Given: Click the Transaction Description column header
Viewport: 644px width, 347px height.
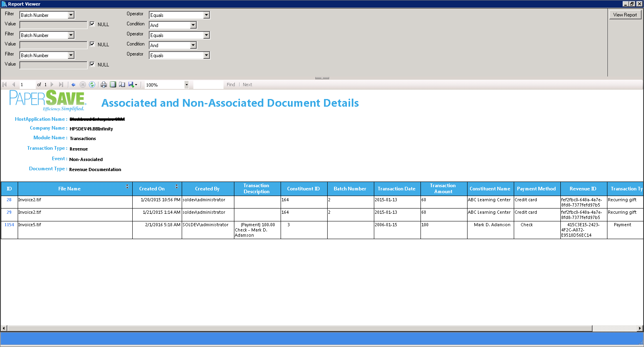Looking at the screenshot, I should 257,188.
